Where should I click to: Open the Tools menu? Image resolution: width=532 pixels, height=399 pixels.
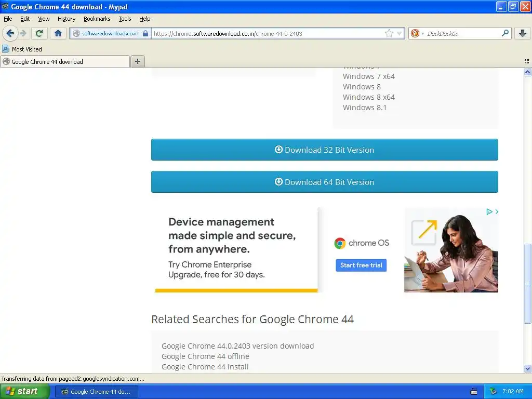(125, 19)
